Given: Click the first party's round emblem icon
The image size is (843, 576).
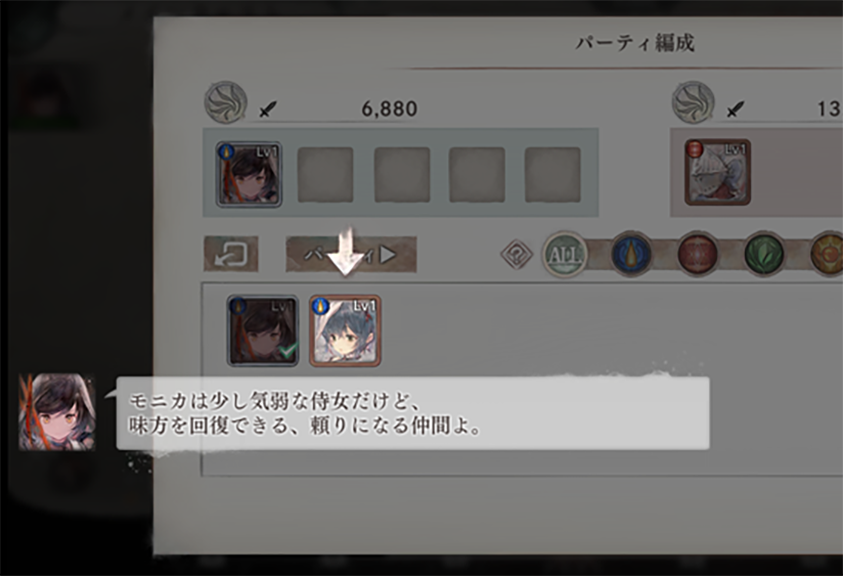Looking at the screenshot, I should coord(226,102).
